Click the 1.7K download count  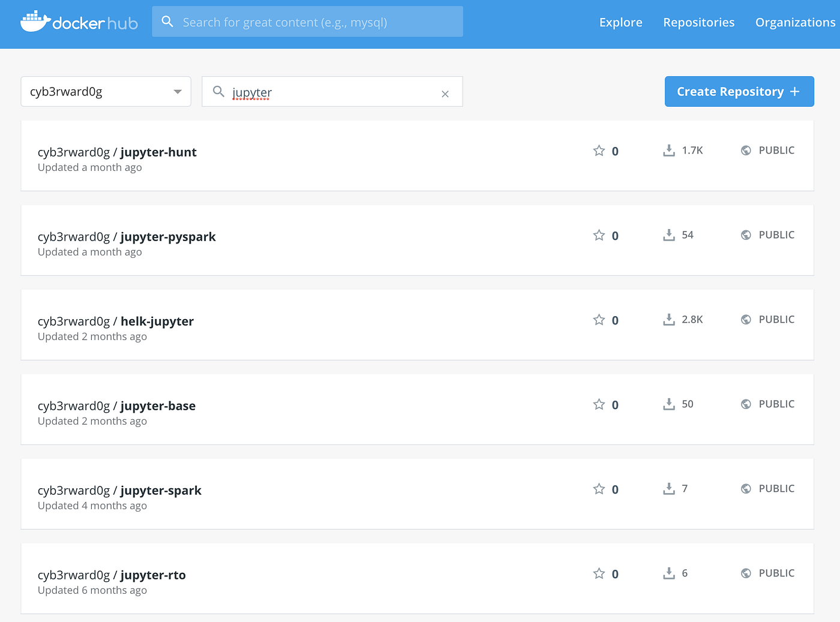(x=692, y=151)
